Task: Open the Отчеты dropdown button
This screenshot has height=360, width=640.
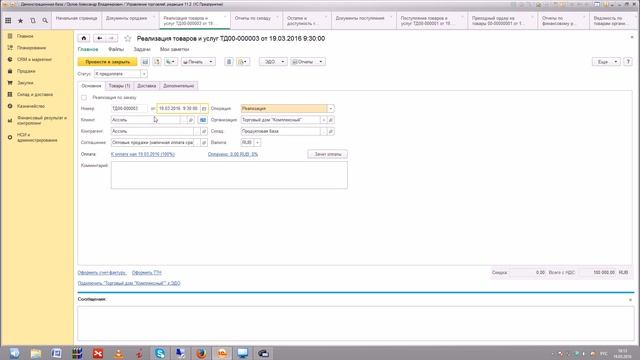Action: [308, 62]
